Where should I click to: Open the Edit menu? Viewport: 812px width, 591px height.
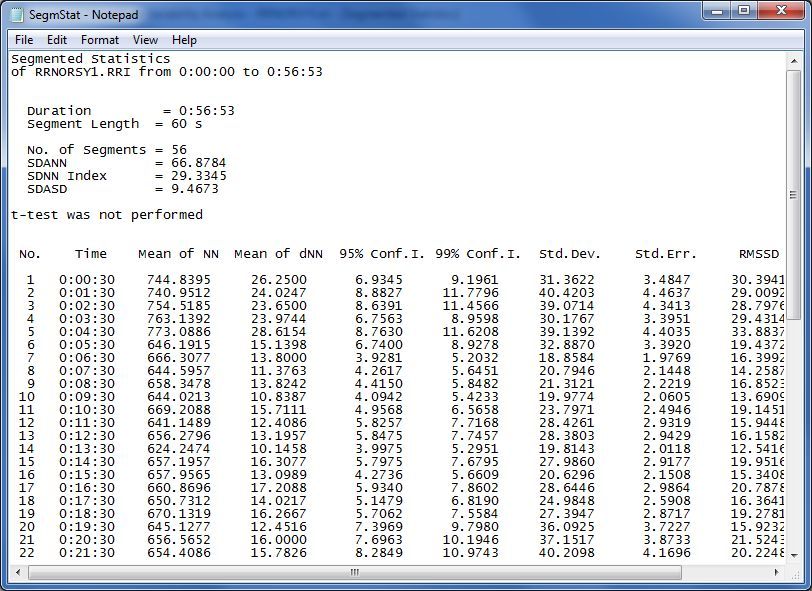coord(57,40)
